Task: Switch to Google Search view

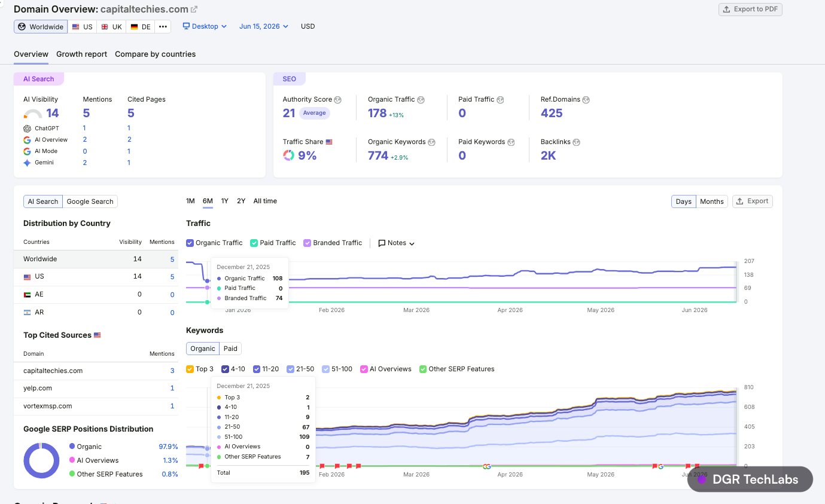Action: [x=90, y=201]
